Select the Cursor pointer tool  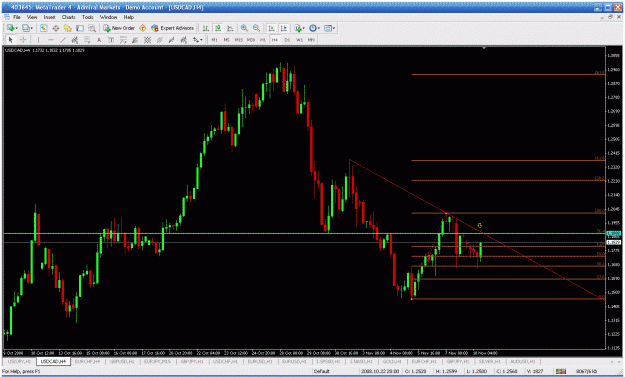point(11,40)
